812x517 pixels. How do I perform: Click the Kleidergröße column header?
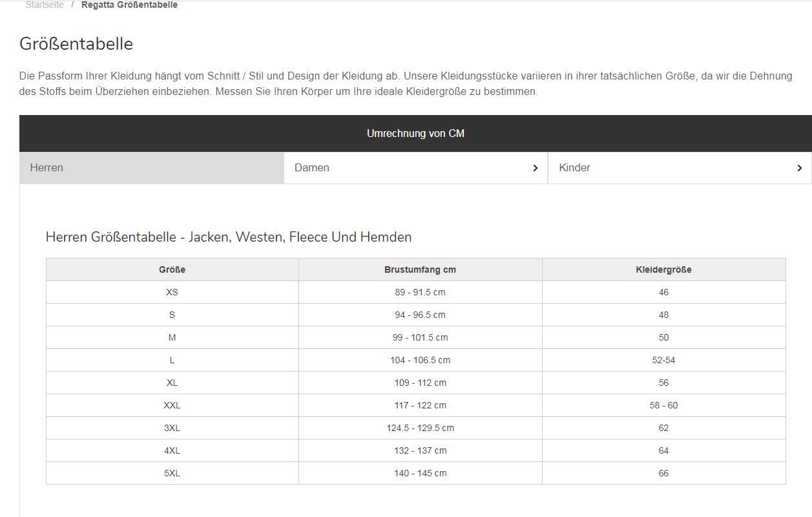point(663,269)
